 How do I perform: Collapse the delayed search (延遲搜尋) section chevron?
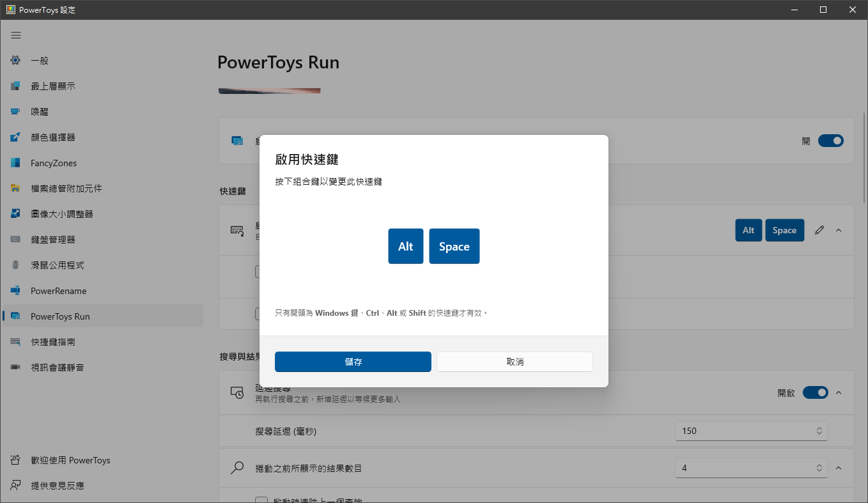point(839,392)
